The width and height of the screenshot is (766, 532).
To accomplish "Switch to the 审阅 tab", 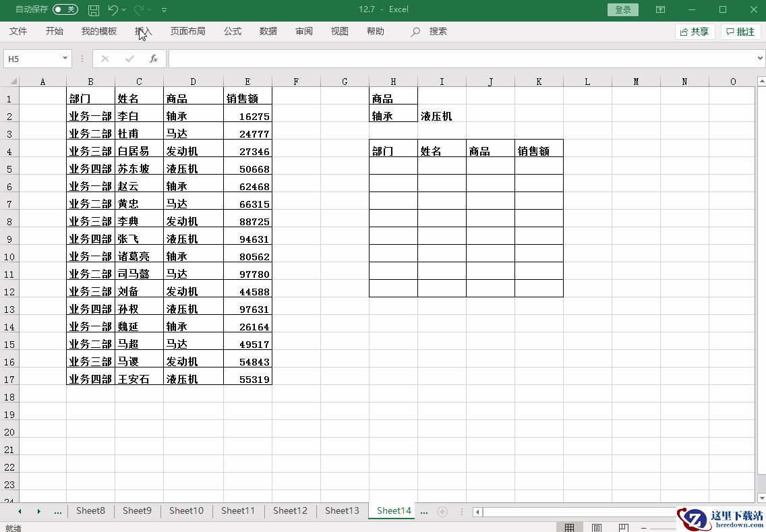I will tap(304, 31).
